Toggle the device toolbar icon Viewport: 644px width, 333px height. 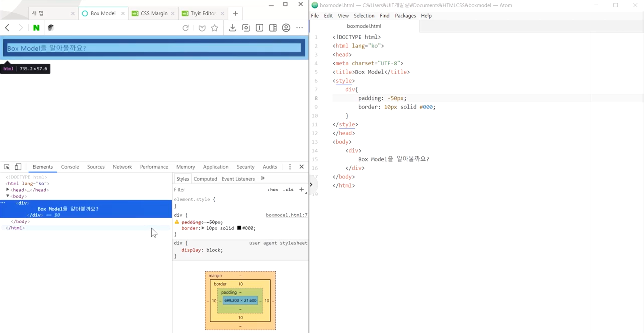coord(18,167)
